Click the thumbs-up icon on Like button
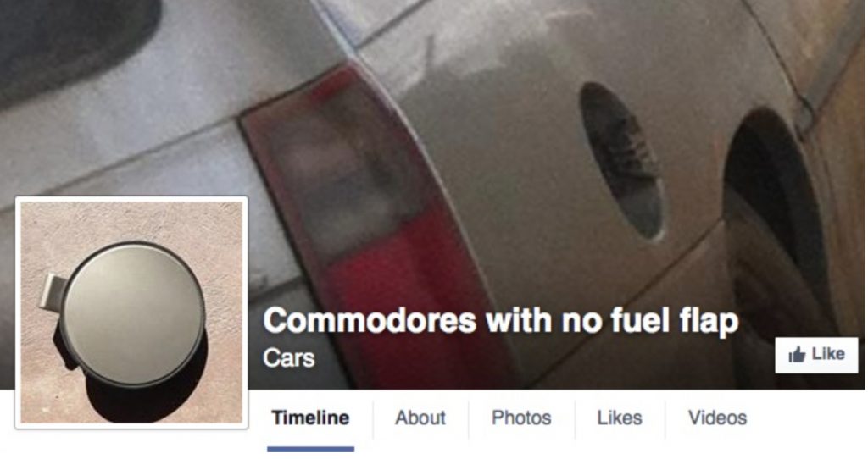Screen dimensions: 868x459 click(796, 354)
